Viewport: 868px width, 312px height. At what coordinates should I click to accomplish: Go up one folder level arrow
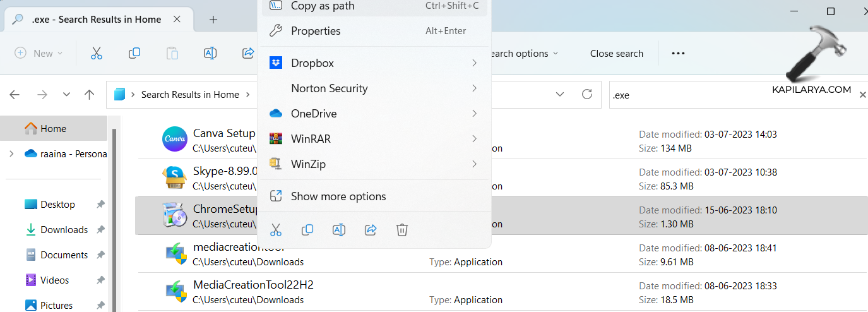coord(90,95)
